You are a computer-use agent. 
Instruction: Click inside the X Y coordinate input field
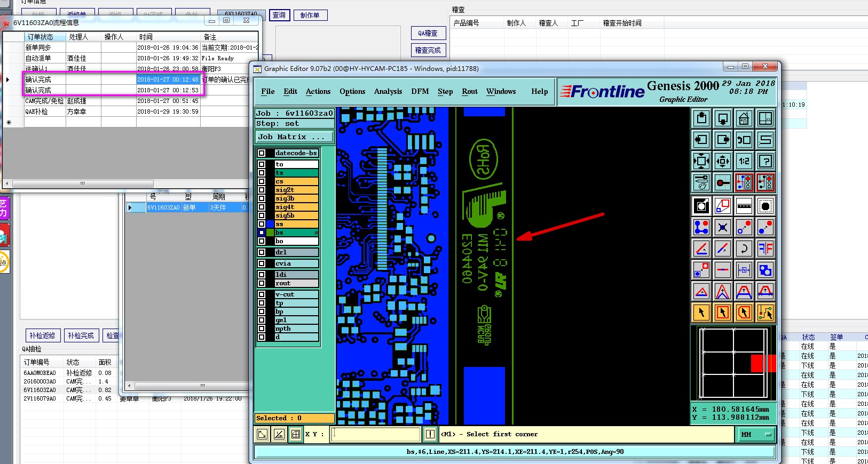coord(375,434)
